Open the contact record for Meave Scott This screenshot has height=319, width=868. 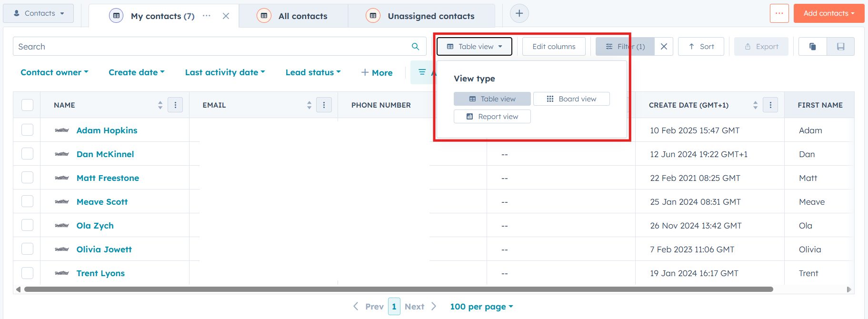pyautogui.click(x=102, y=201)
